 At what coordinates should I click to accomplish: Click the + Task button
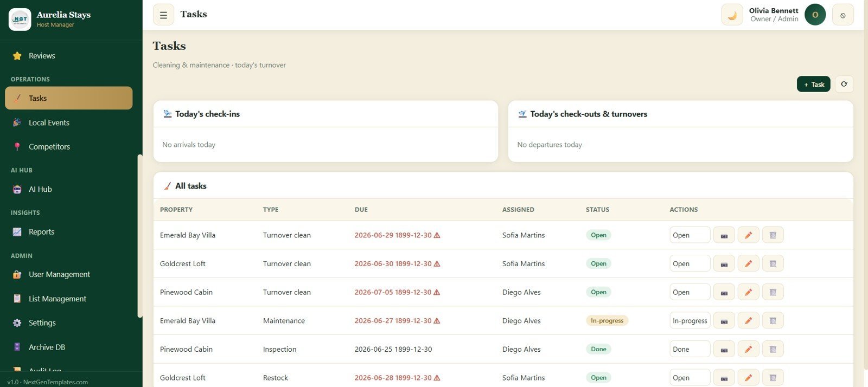(813, 84)
